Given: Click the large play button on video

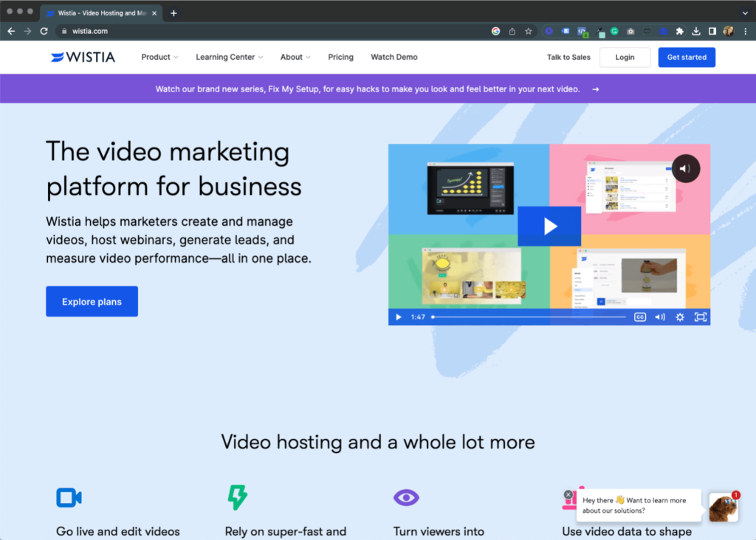Looking at the screenshot, I should (549, 226).
